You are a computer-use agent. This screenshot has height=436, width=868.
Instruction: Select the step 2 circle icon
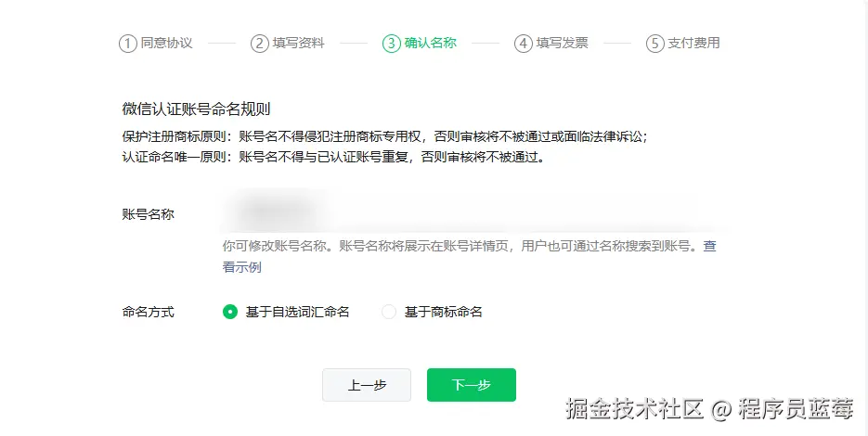[x=260, y=44]
